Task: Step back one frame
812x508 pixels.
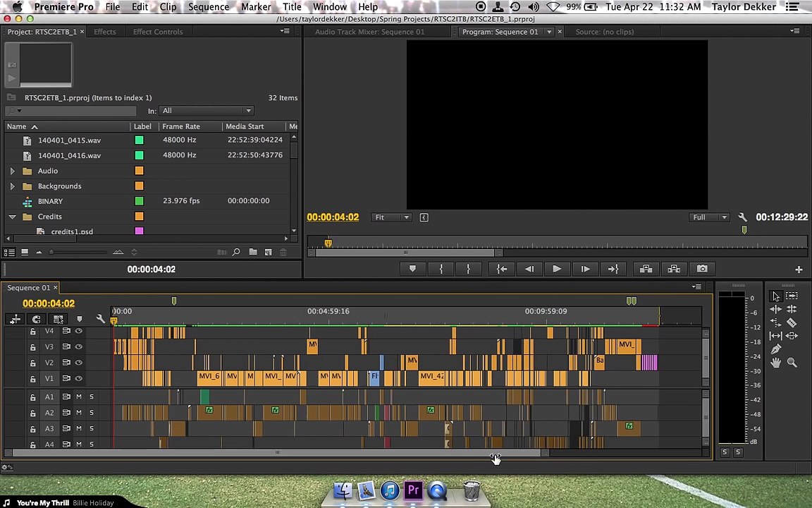Action: point(529,269)
